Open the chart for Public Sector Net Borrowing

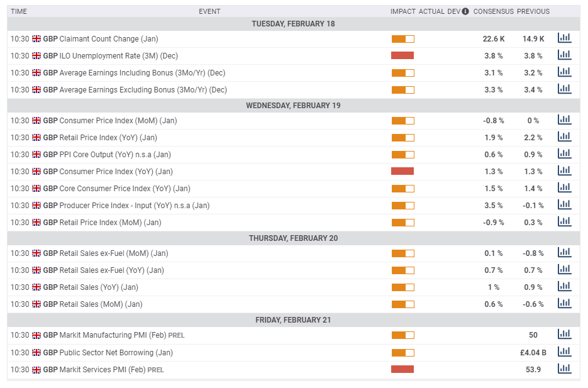(x=564, y=352)
